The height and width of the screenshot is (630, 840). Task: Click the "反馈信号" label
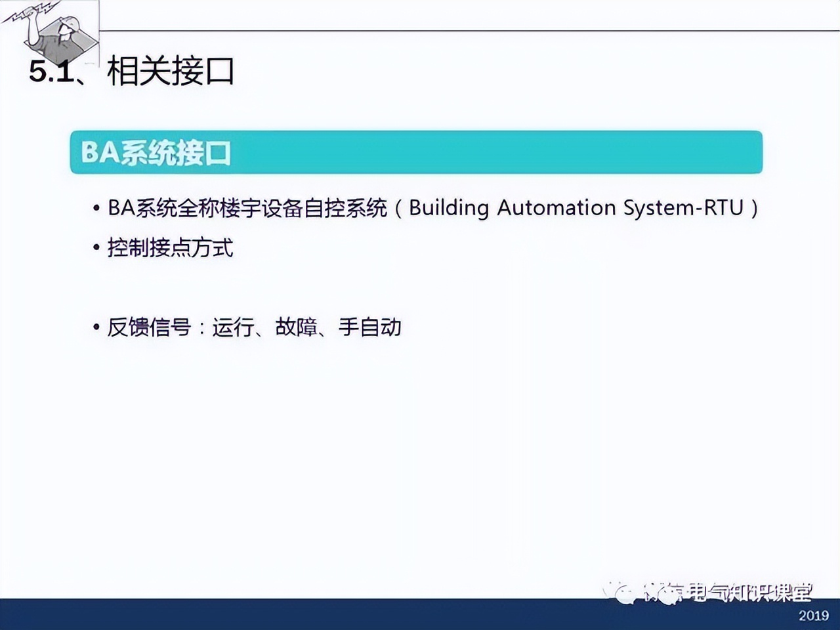point(149,327)
